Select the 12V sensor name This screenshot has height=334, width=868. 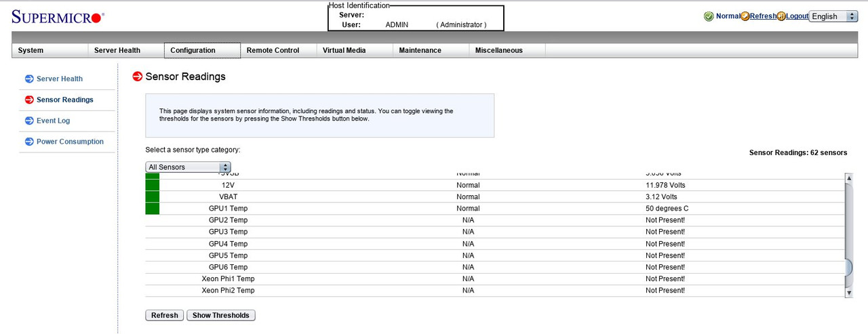229,185
